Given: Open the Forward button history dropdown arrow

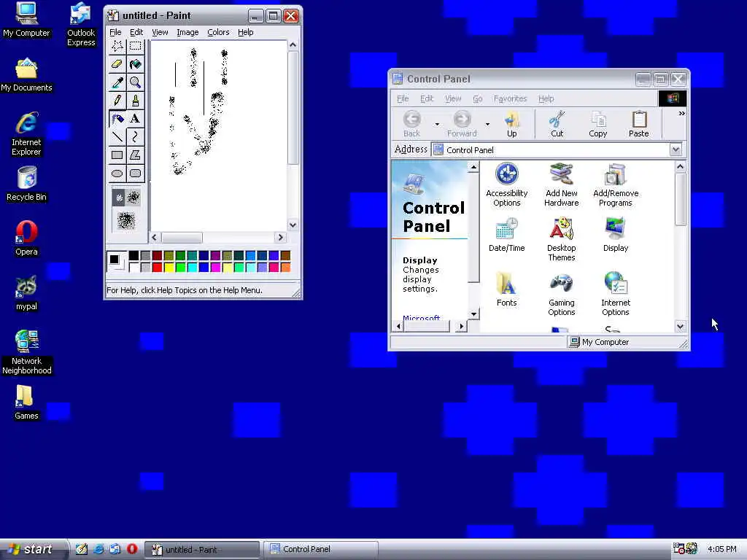Looking at the screenshot, I should pyautogui.click(x=487, y=124).
